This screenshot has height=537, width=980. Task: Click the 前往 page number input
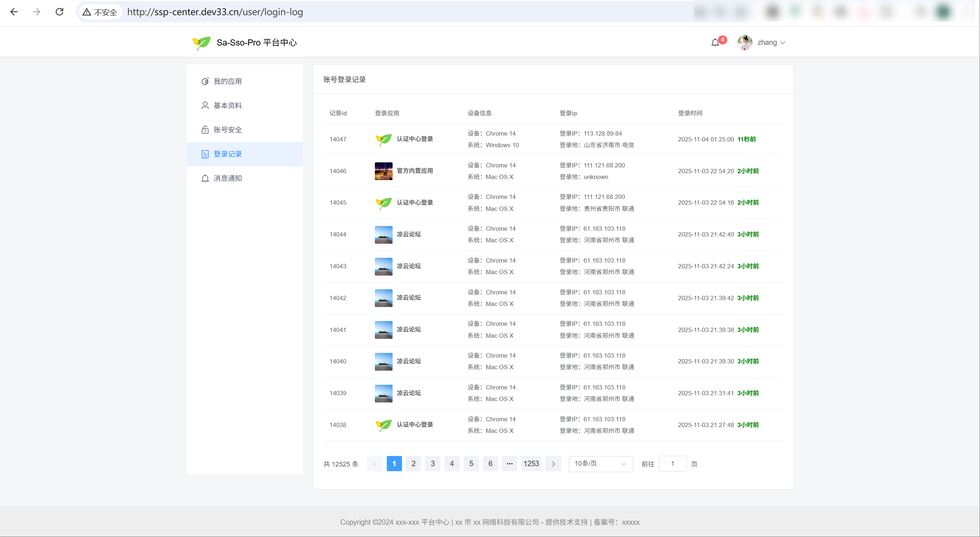(x=672, y=464)
